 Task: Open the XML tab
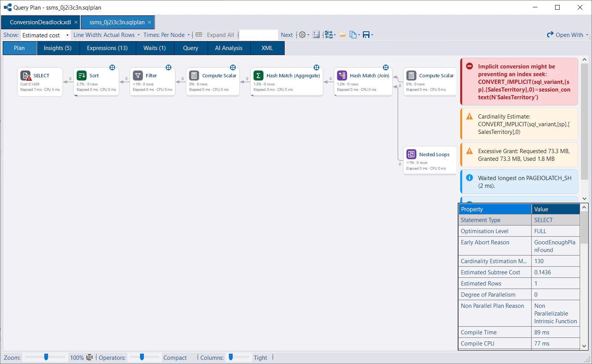coord(267,48)
